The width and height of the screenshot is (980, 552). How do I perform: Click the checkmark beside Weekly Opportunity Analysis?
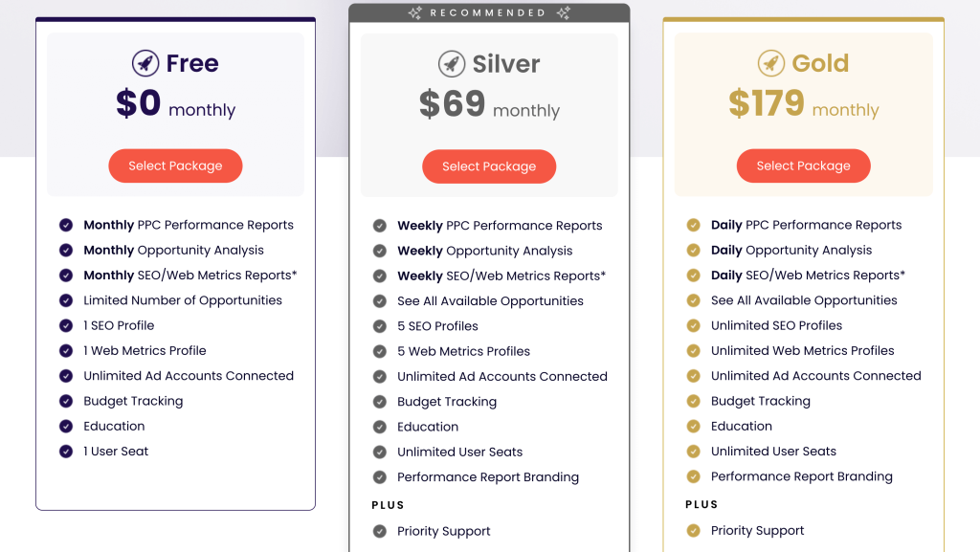(x=379, y=251)
